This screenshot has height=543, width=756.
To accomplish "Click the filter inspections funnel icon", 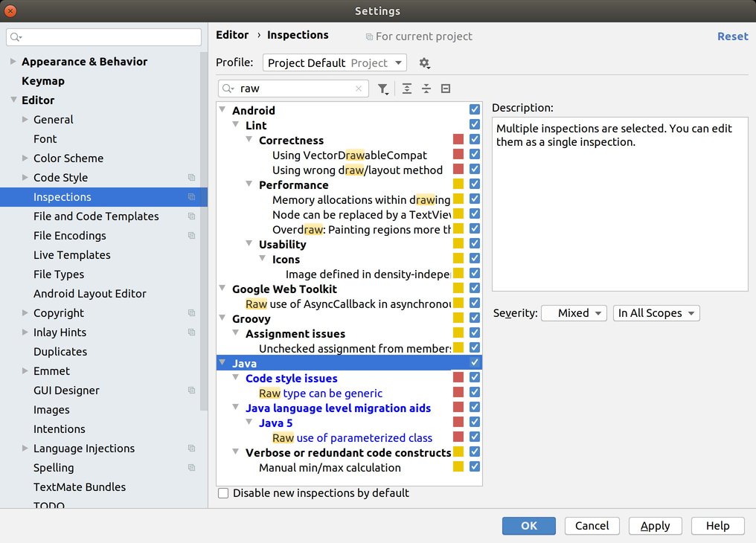I will [x=382, y=89].
